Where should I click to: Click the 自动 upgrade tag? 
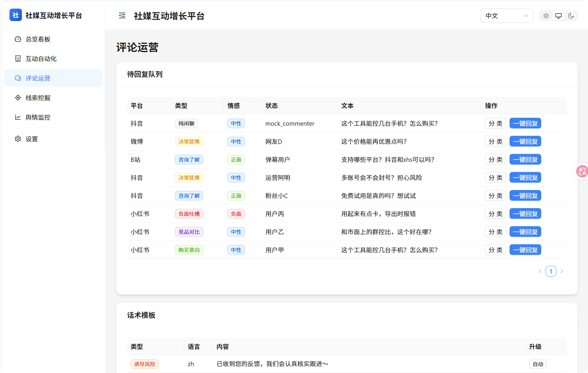click(x=538, y=364)
